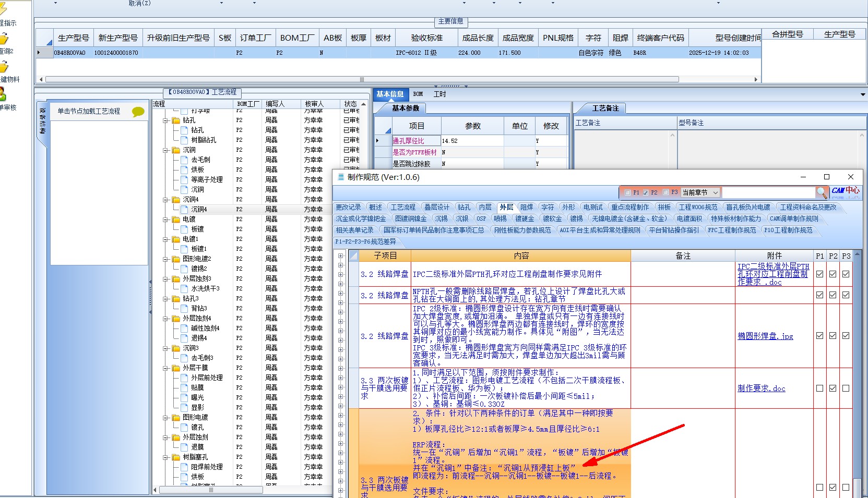The width and height of the screenshot is (868, 498).
Task: Click the folder icon of 图形电镀2 node
Action: coord(176,259)
